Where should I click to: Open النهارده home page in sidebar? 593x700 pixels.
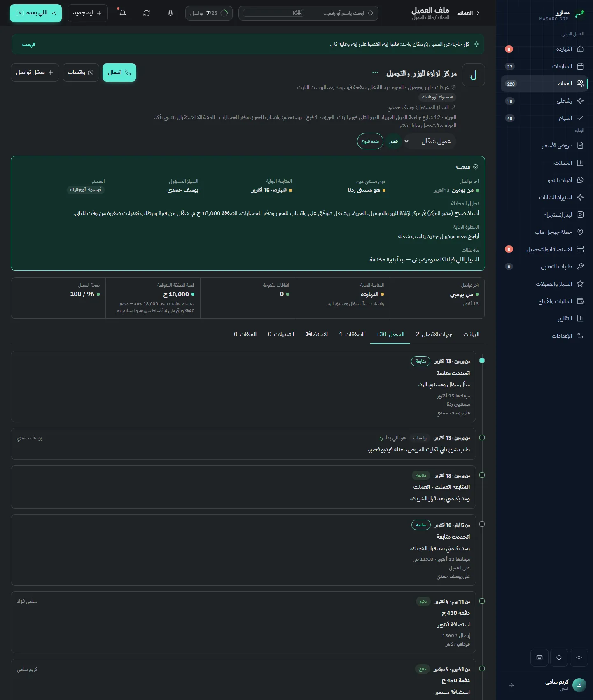tap(544, 49)
